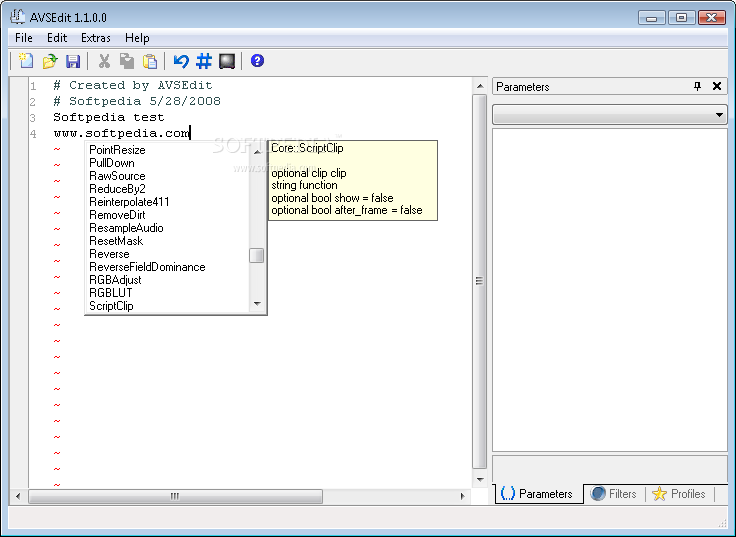
Task: Choose ReverseFieldDominance from the list
Action: (x=147, y=267)
